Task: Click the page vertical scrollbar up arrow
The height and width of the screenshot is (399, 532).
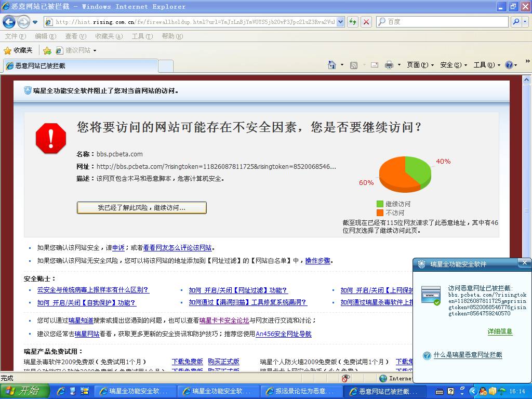Action: point(526,80)
